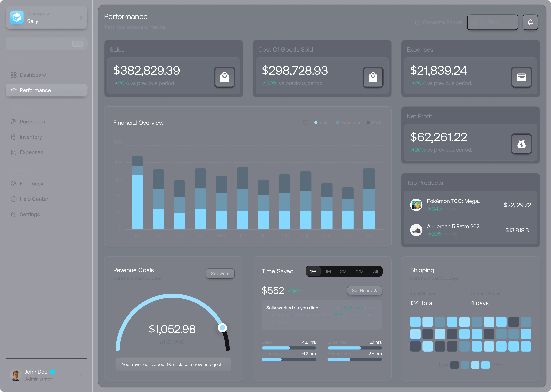The image size is (551, 392).
Task: Select the Performance menu item
Action: (x=47, y=90)
